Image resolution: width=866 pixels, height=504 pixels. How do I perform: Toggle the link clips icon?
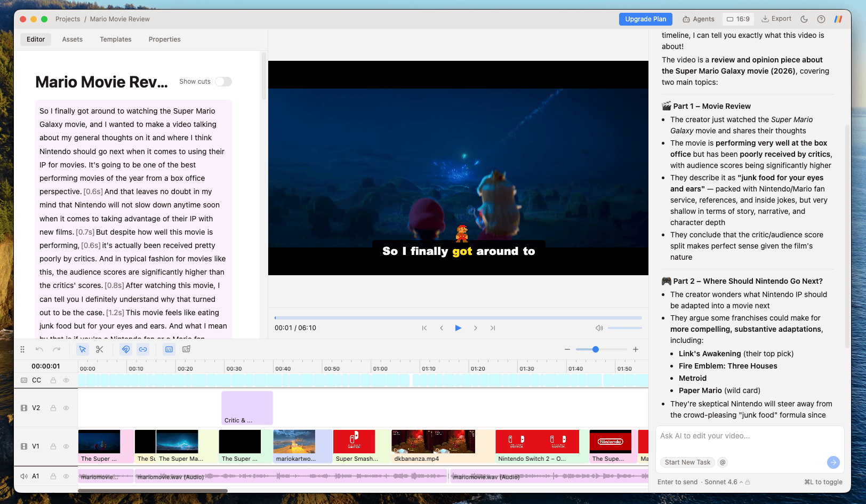pyautogui.click(x=143, y=349)
